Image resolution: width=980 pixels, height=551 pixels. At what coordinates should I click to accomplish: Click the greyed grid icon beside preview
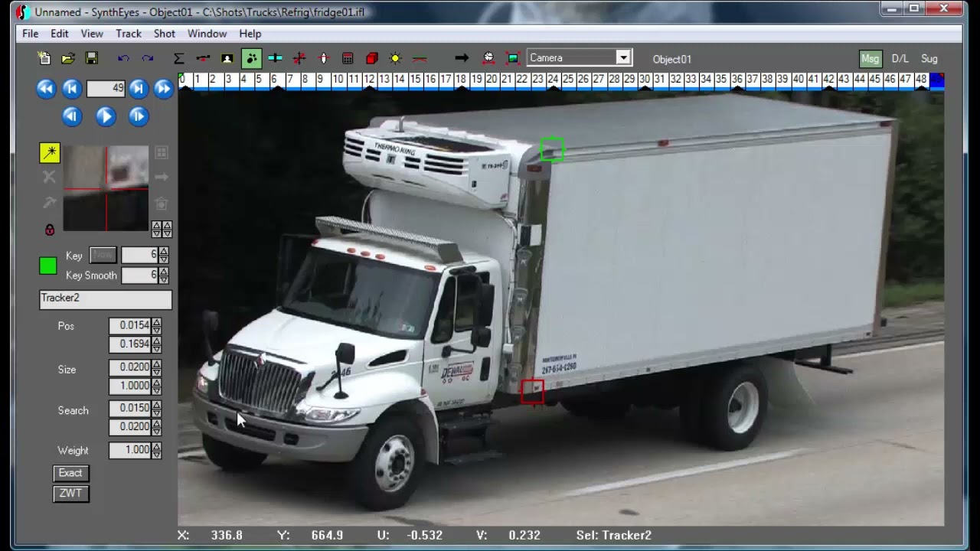pos(162,153)
